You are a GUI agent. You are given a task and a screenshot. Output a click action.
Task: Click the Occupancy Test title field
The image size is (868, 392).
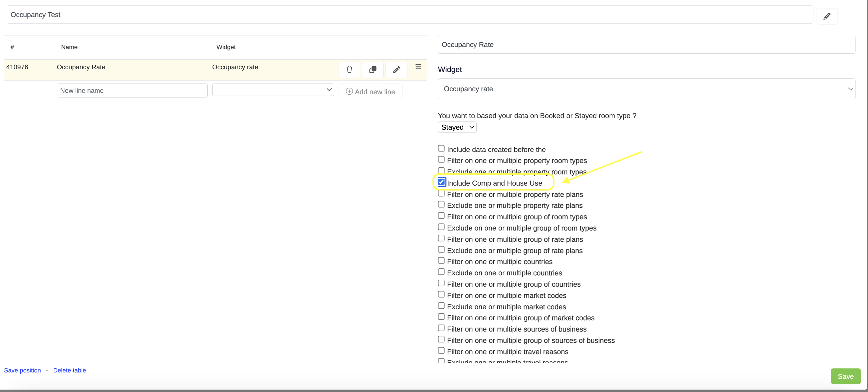click(409, 15)
